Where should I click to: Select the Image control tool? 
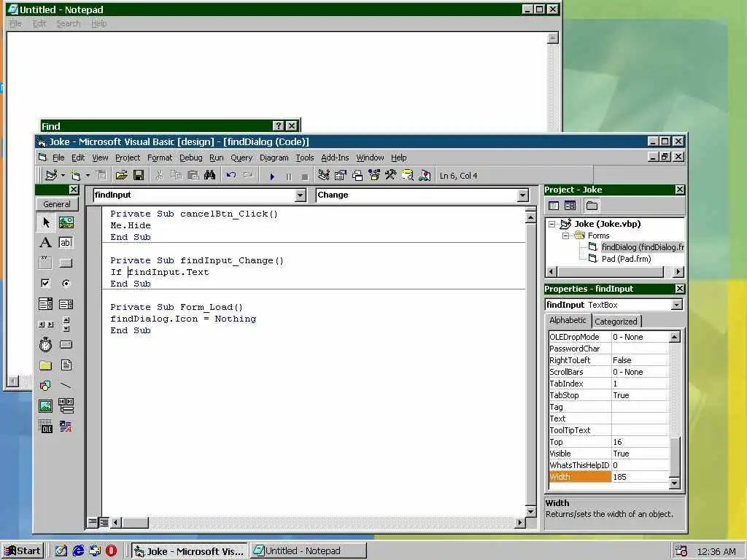point(46,405)
